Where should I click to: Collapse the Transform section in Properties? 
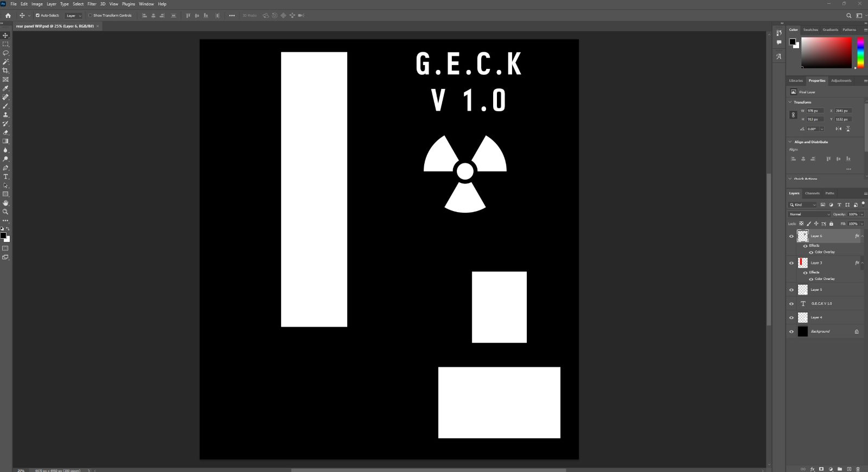pos(790,102)
